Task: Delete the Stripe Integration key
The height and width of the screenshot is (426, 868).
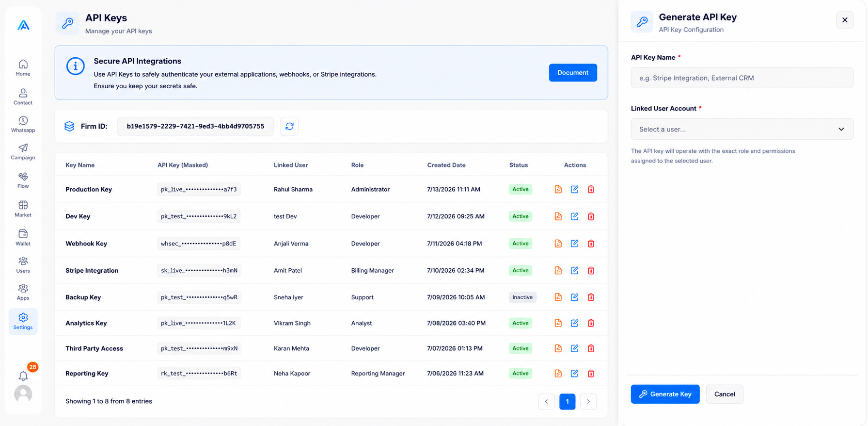Action: click(x=591, y=270)
